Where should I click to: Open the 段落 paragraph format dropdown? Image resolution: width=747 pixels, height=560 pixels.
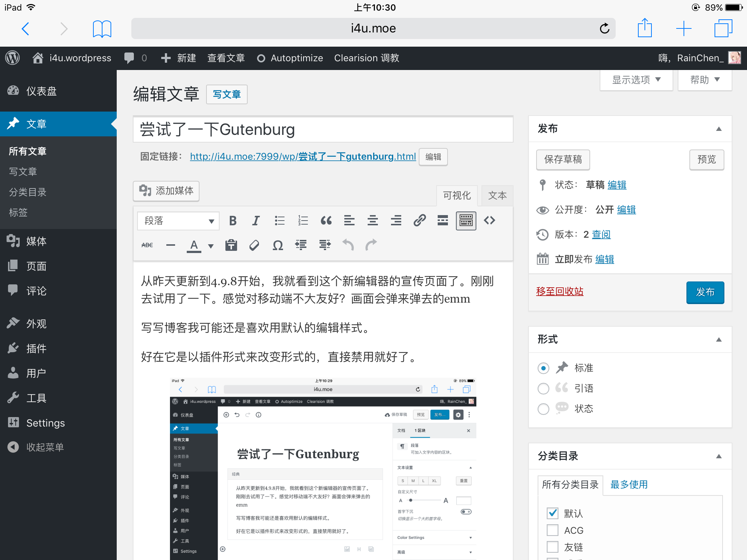178,221
